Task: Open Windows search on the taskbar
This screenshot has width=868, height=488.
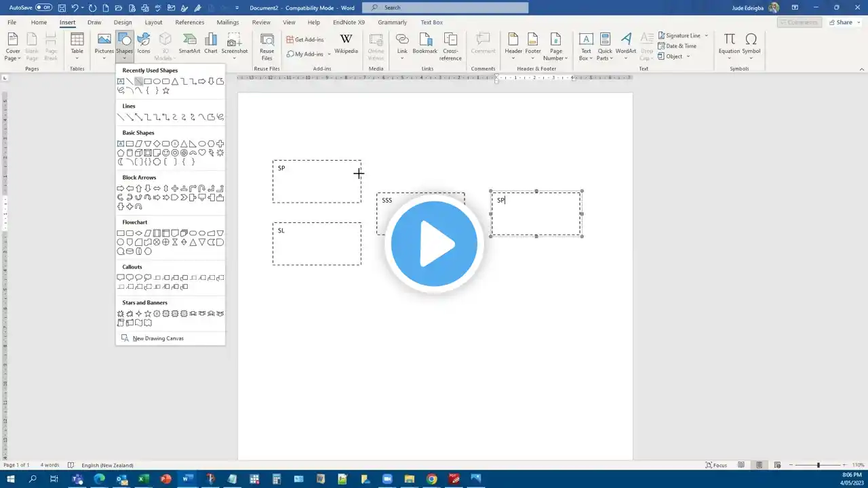Action: pos(33,479)
